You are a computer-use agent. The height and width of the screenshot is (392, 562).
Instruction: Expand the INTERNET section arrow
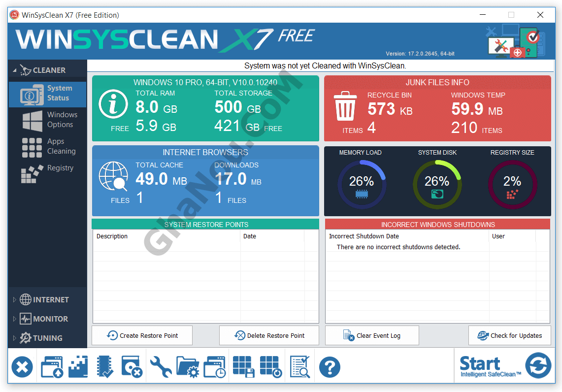(14, 299)
